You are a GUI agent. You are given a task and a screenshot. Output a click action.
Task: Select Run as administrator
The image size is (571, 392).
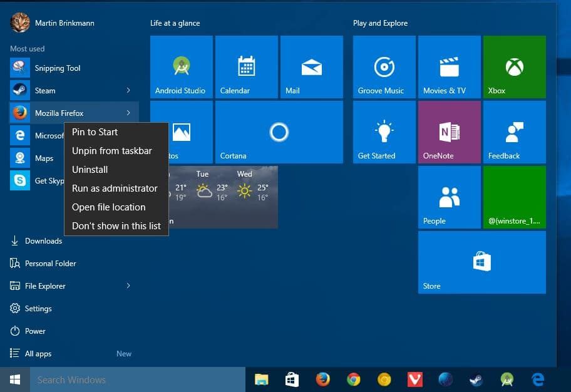(116, 188)
